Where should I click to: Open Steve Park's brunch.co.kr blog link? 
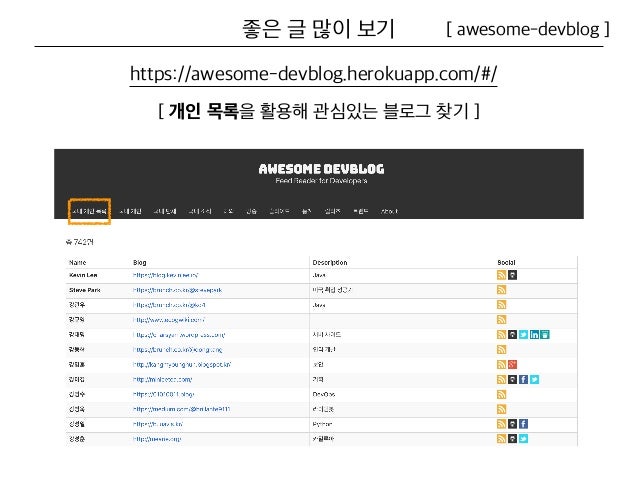[177, 290]
